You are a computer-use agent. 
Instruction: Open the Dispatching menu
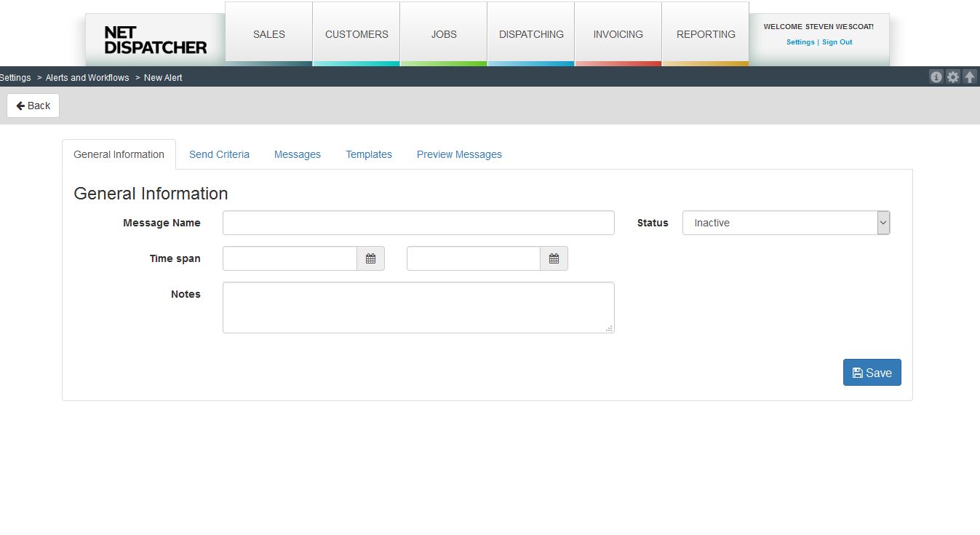click(531, 34)
